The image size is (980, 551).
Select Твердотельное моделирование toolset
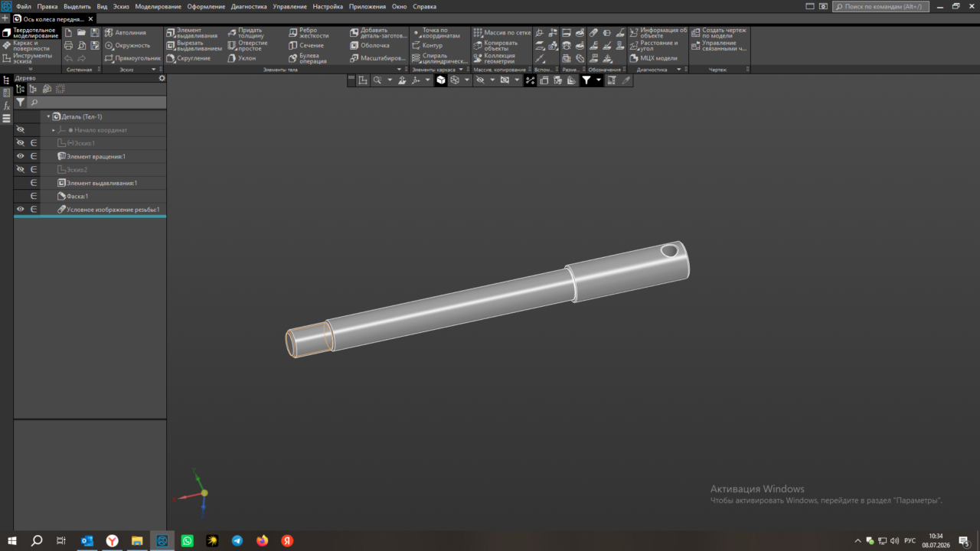31,33
